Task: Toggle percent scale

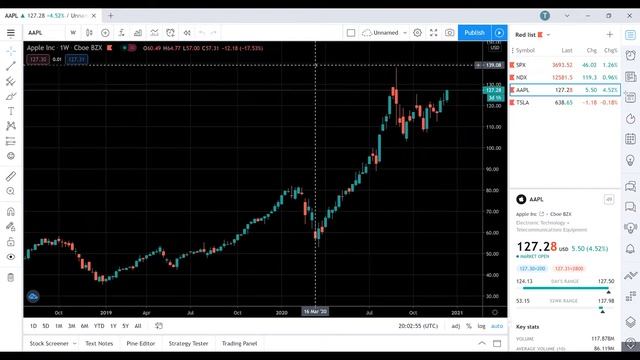Action: [x=469, y=326]
